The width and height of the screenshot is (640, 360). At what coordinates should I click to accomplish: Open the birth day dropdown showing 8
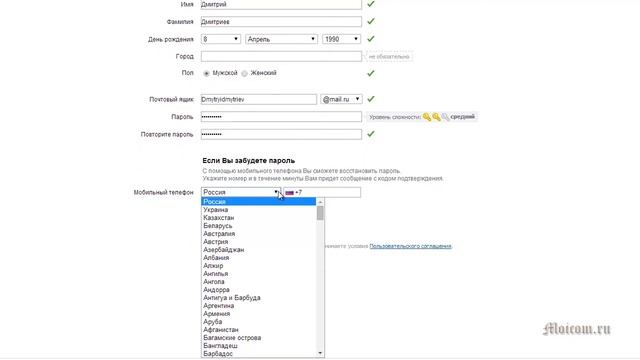pos(220,39)
